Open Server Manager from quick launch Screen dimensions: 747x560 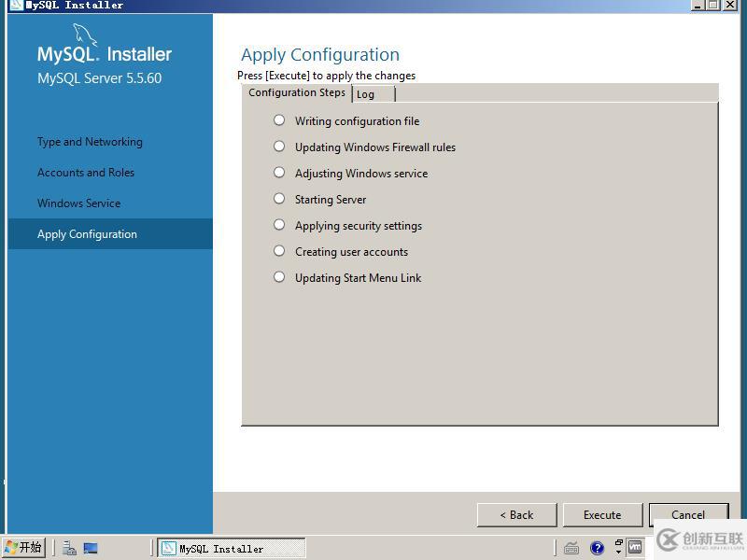point(69,548)
